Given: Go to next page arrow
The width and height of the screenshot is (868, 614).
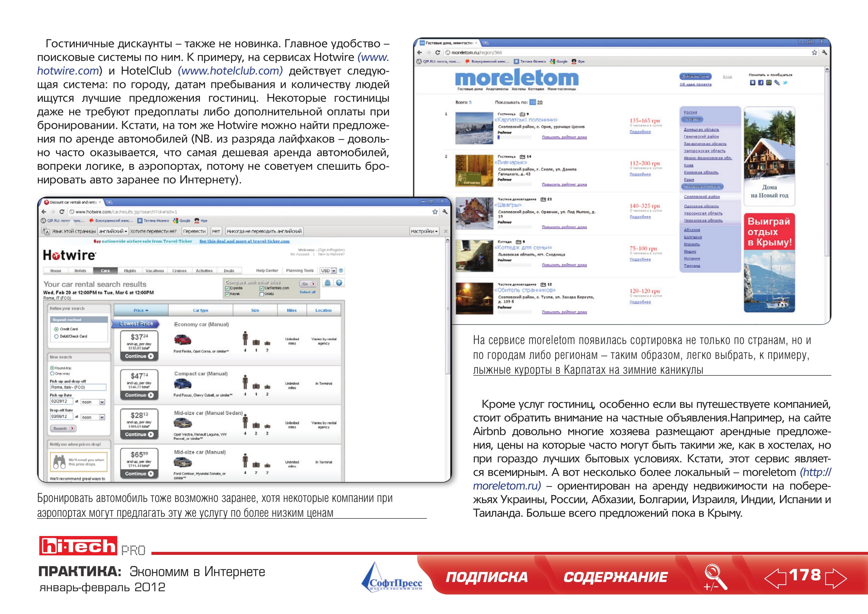Looking at the screenshot, I should (x=836, y=578).
